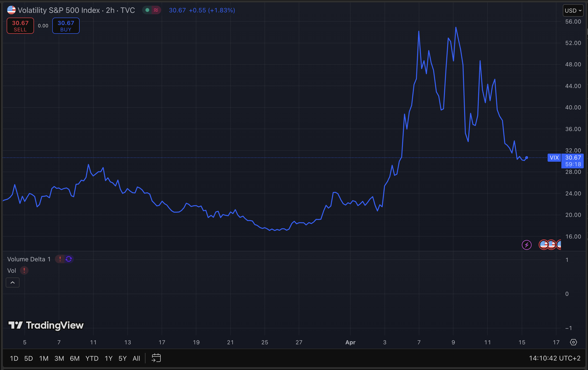Collapse the indicator legend arrow
588x370 pixels.
13,282
